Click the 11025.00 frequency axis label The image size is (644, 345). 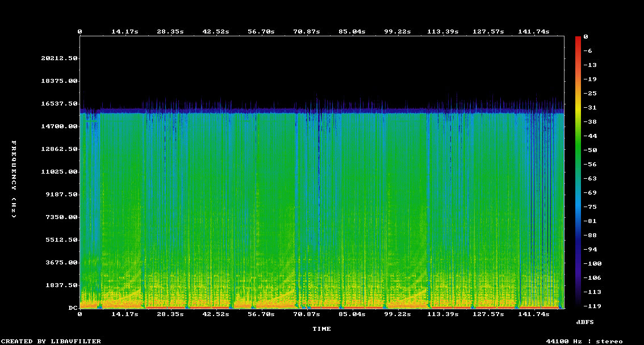pyautogui.click(x=59, y=171)
